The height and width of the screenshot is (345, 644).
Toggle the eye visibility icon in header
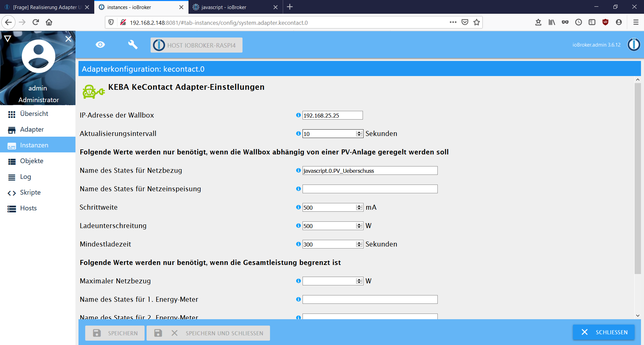coord(100,45)
